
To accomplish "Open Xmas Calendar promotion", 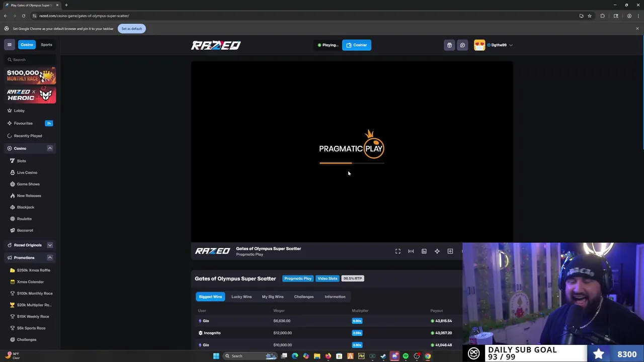I will point(30,282).
